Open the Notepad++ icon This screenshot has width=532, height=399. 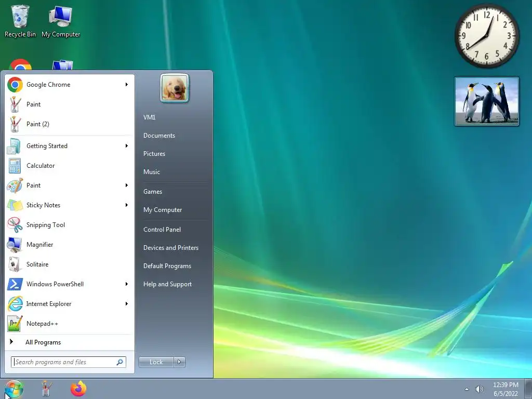tap(15, 323)
